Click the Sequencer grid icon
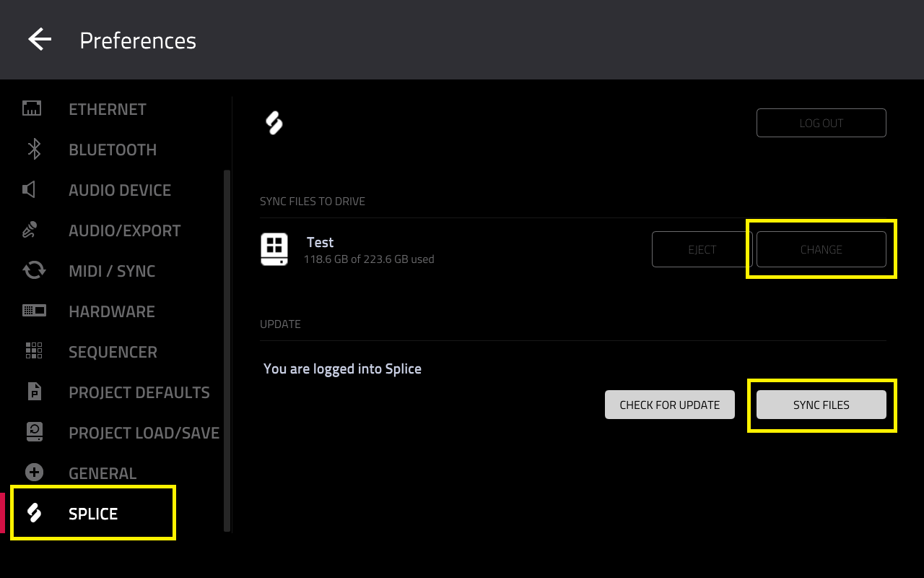This screenshot has width=924, height=578. (x=34, y=351)
